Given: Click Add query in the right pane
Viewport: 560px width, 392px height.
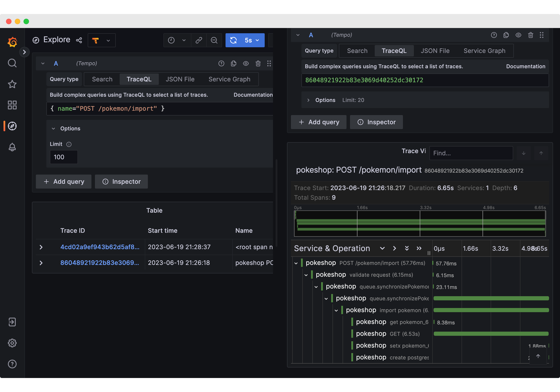Looking at the screenshot, I should pos(319,122).
